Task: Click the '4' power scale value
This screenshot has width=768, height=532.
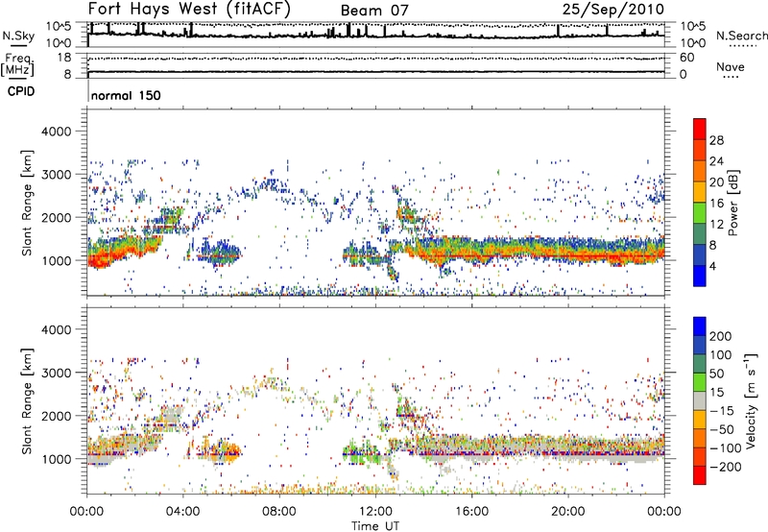Action: coord(712,267)
